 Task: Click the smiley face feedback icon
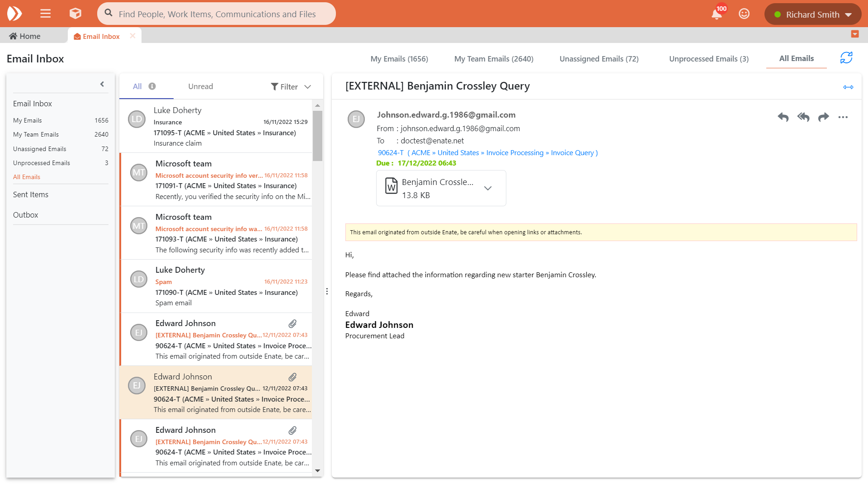coord(744,14)
